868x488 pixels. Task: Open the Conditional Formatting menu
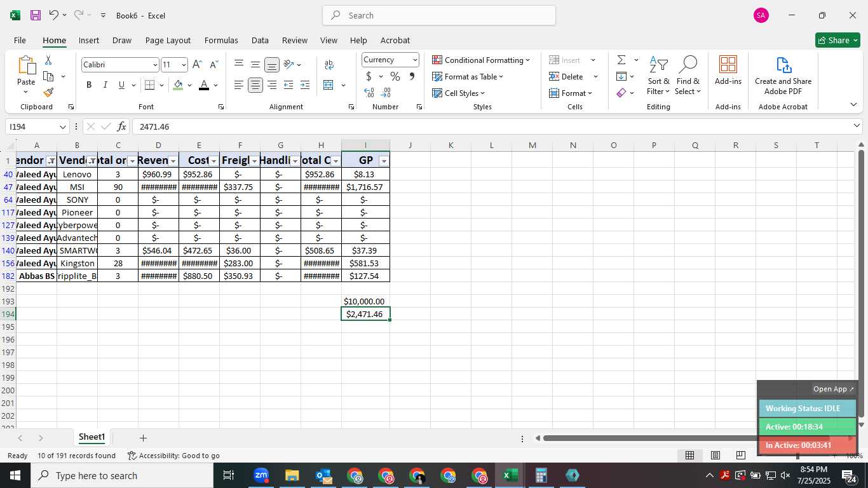[481, 60]
